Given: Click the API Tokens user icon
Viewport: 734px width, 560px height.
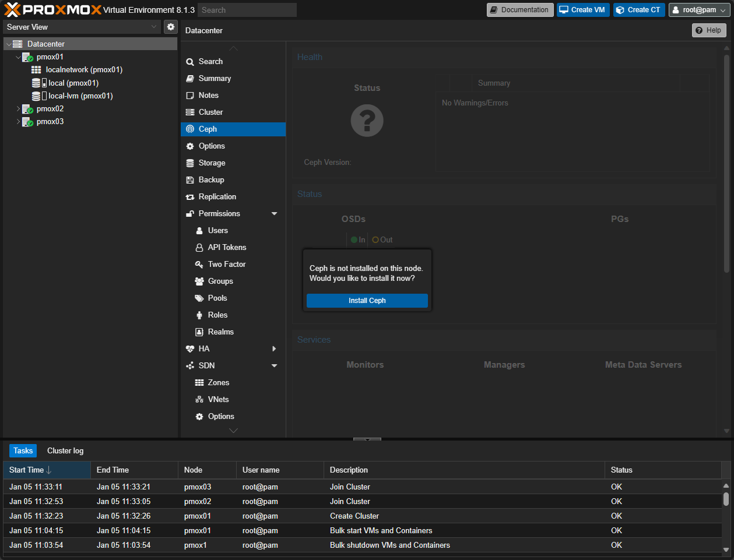Looking at the screenshot, I should point(199,248).
